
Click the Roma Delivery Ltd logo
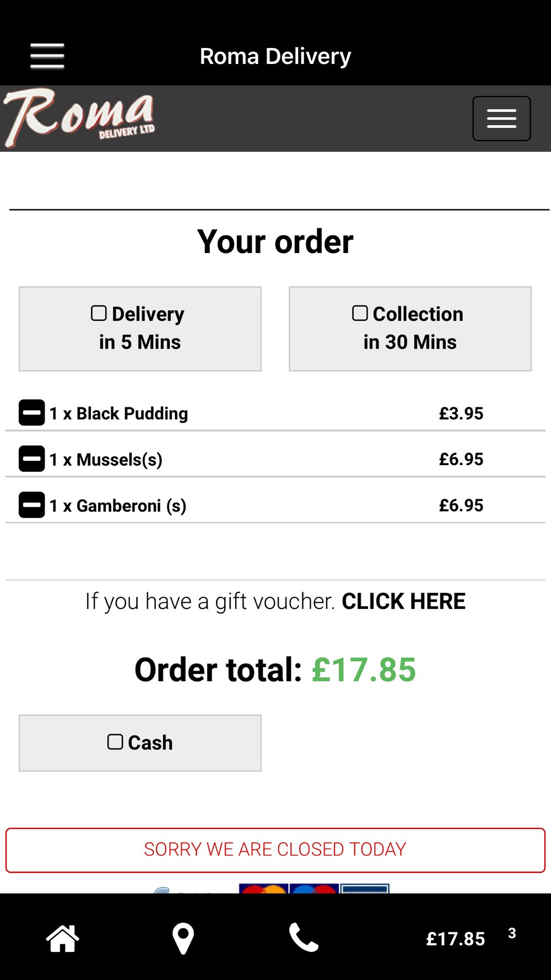79,117
